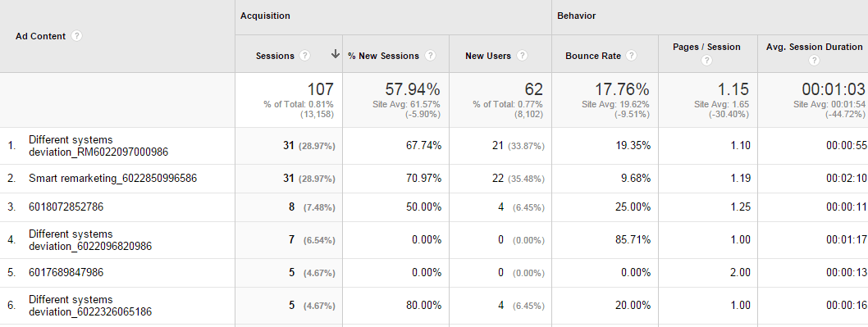Show help for % New Sessions
This screenshot has width=868, height=327.
coord(430,56)
